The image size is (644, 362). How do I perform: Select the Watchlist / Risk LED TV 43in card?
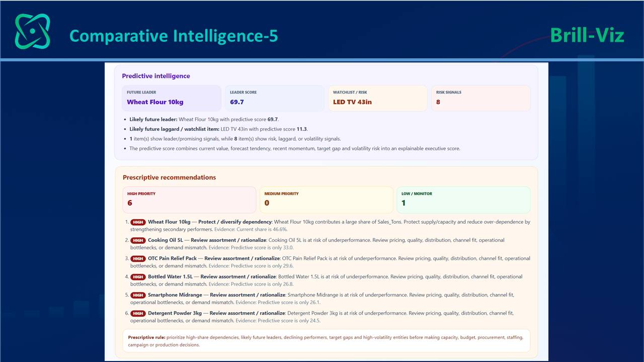[x=378, y=98]
